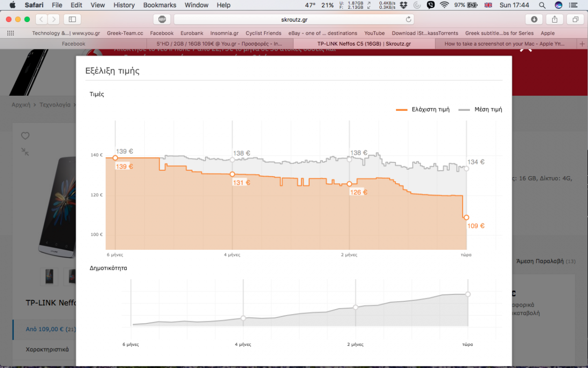Image resolution: width=588 pixels, height=368 pixels.
Task: Show all tabs overview icon
Action: pos(575,19)
